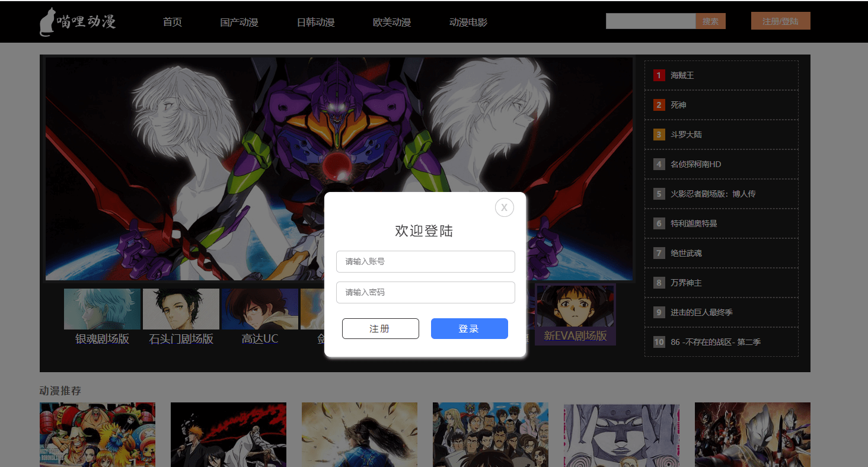Click the 动漫推荐 section heading

click(x=60, y=391)
